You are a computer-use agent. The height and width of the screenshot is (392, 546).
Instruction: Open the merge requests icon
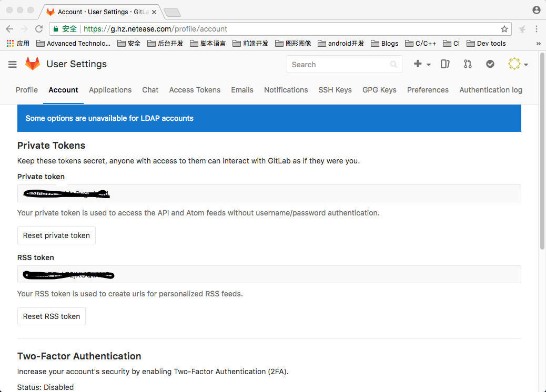coord(468,64)
